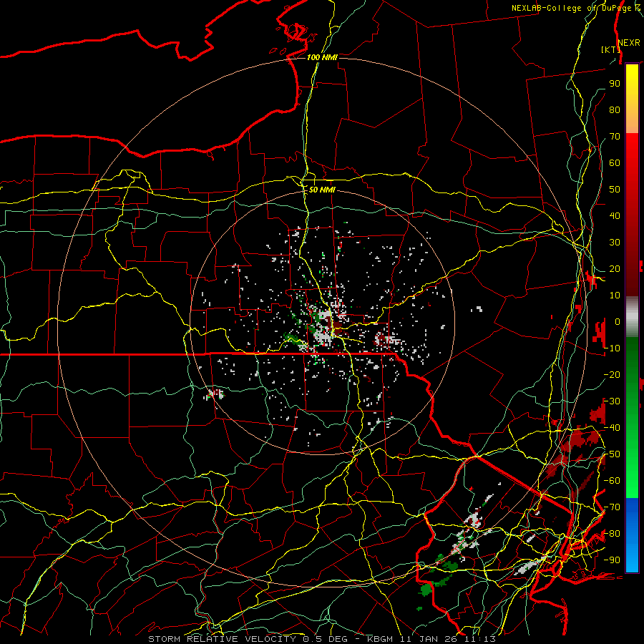Click the -90 value on the velocity scale
The image size is (644, 644).
[612, 560]
